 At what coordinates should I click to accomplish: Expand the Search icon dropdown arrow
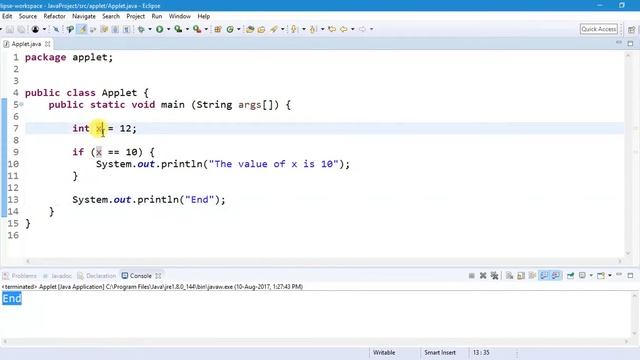point(282,29)
